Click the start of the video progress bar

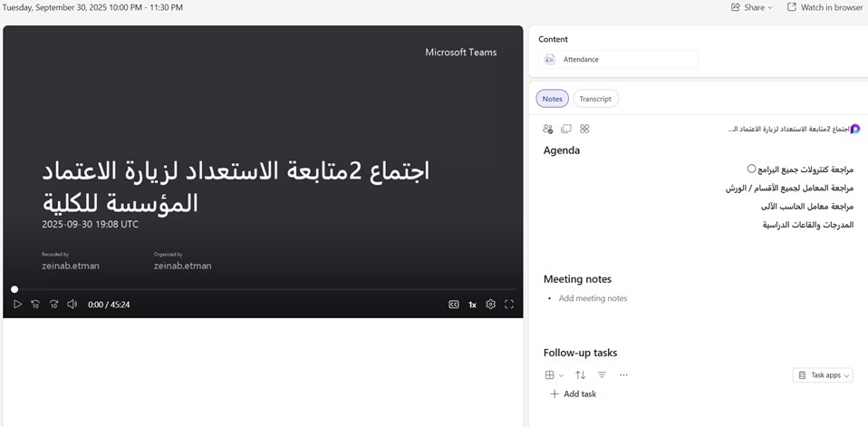point(14,289)
